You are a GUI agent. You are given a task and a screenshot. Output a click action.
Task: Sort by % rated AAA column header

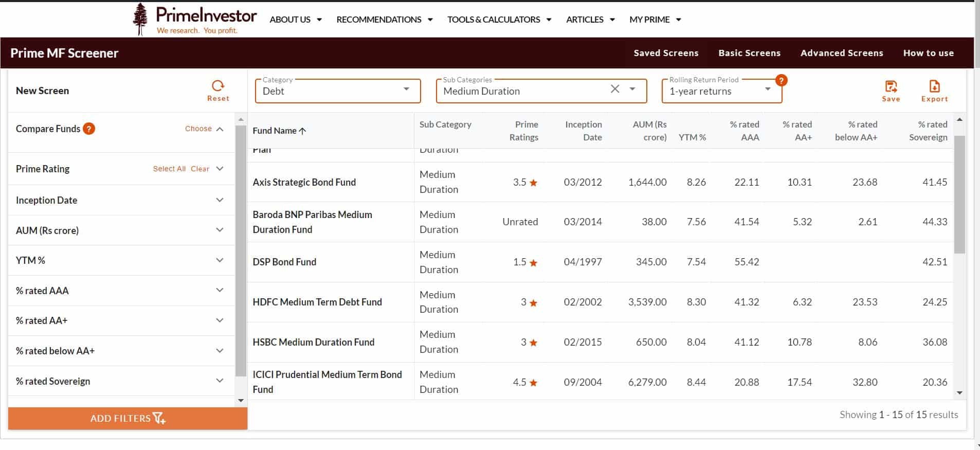(x=744, y=131)
